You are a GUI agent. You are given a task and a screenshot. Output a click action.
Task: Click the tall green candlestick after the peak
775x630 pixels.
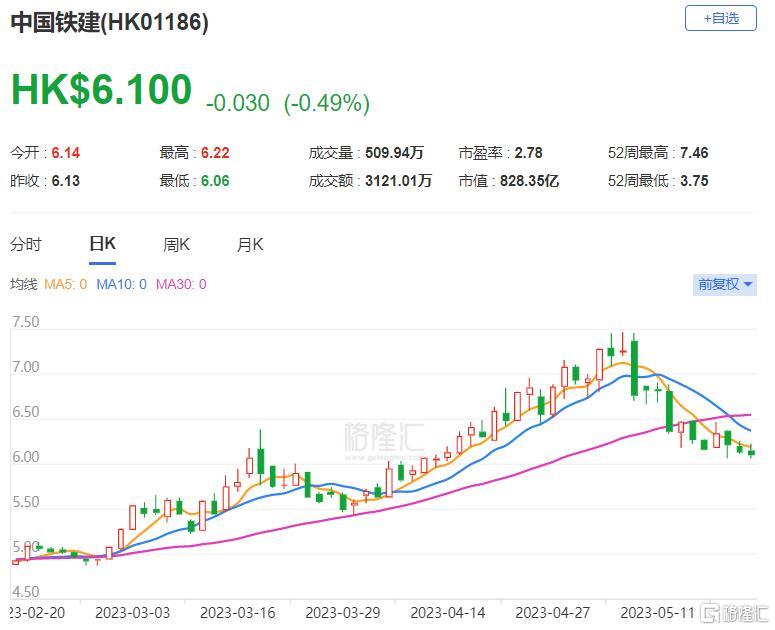(634, 368)
